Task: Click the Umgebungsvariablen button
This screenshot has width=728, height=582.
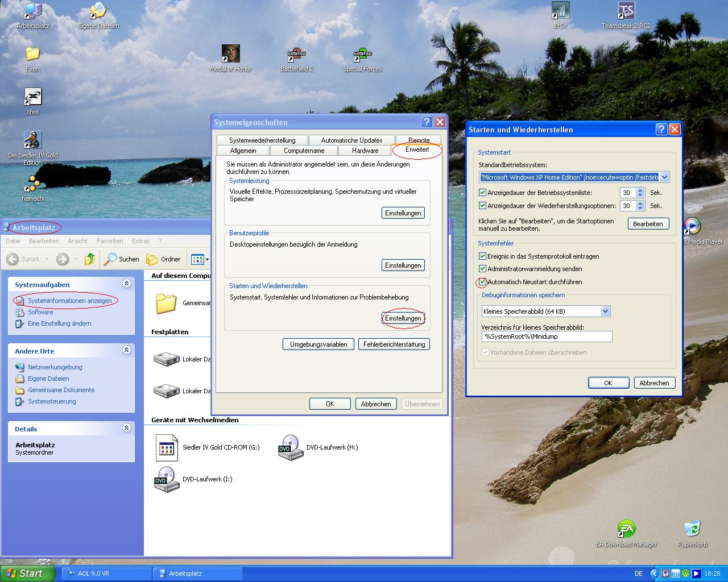Action: [318, 344]
